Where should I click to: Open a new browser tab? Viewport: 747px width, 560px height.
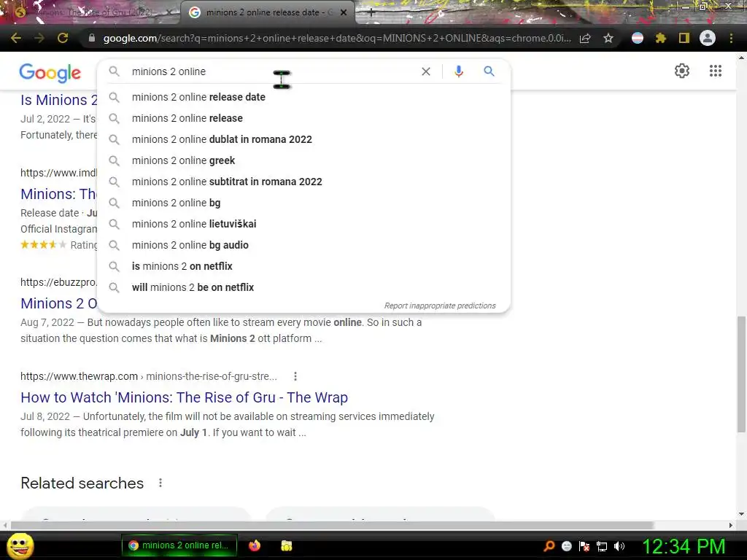371,13
